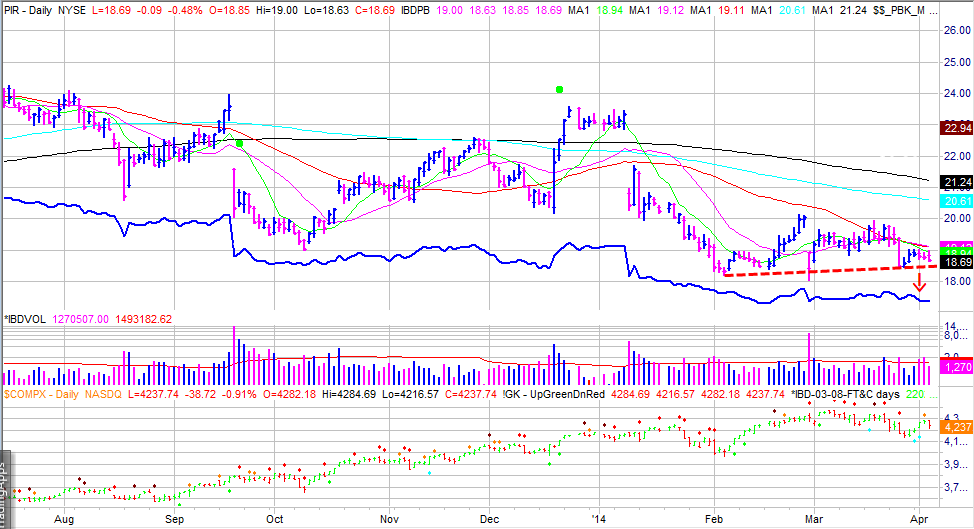Click the "14..." volume axis label
974x529 pixels.
[955, 327]
